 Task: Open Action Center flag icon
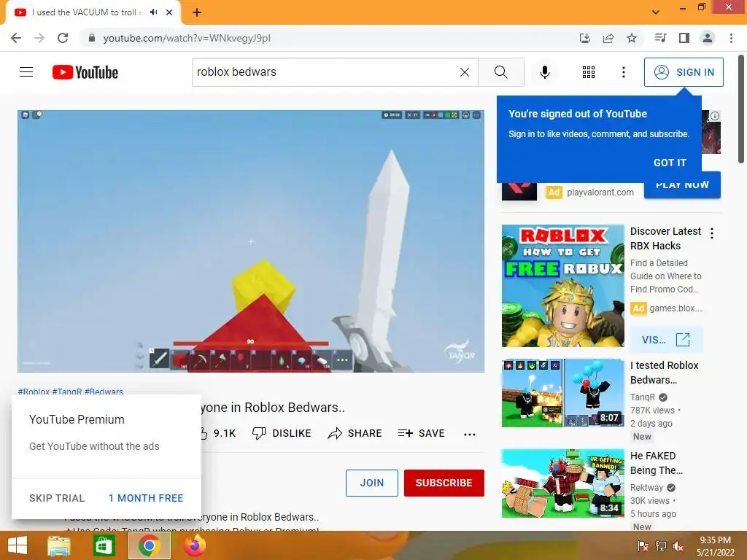643,546
